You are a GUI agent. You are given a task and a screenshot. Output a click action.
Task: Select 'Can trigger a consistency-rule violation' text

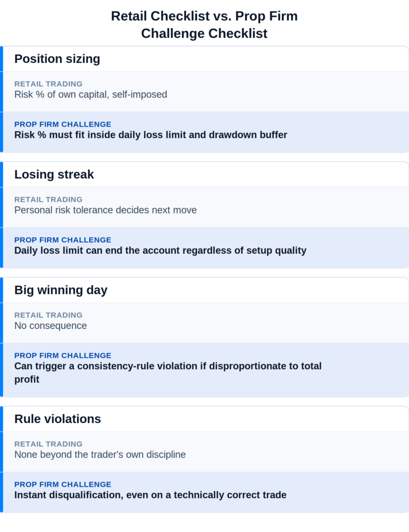coord(168,373)
